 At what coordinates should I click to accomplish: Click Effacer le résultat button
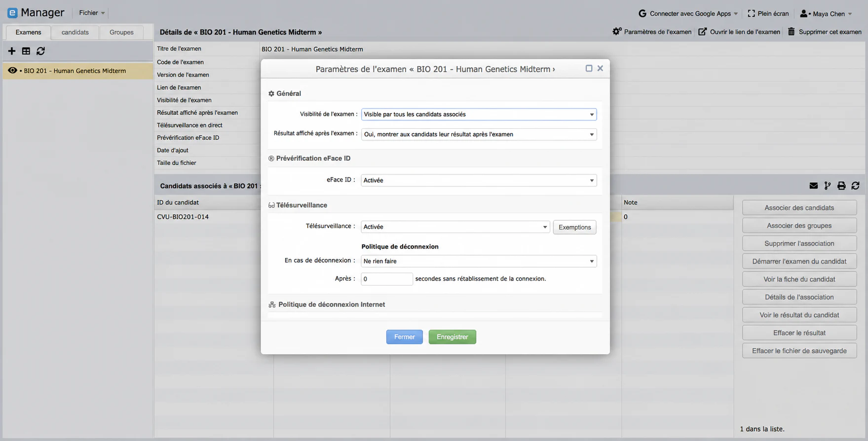pos(799,333)
